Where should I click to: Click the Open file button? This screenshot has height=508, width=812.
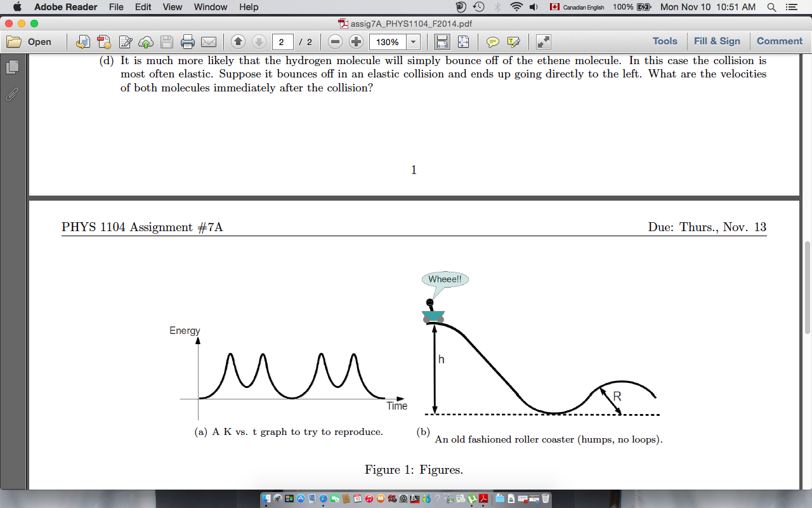(x=29, y=42)
